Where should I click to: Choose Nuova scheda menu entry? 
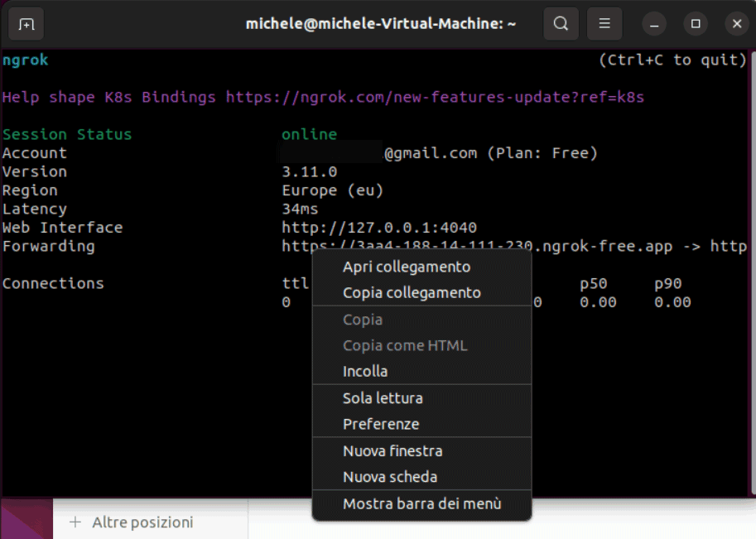pyautogui.click(x=421, y=477)
